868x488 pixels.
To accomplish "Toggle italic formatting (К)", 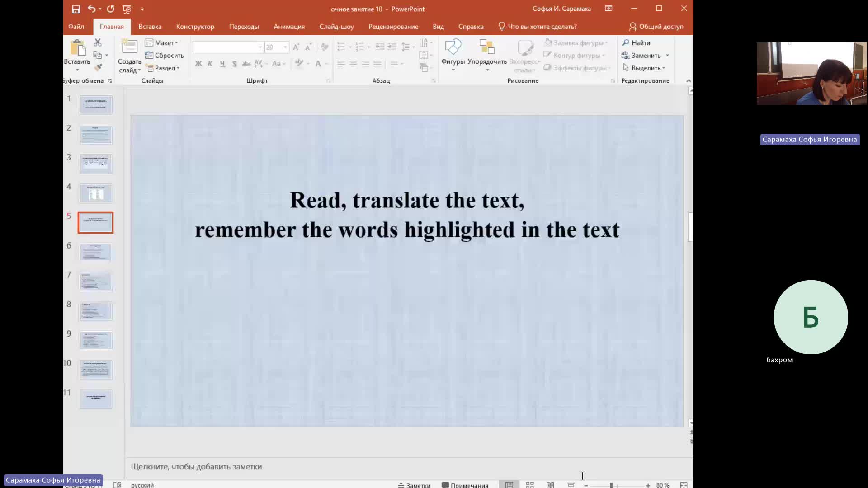I will 210,64.
